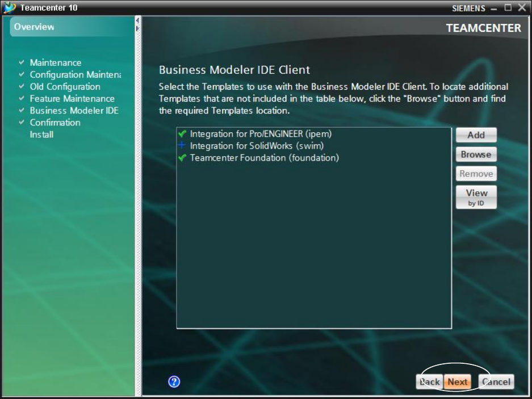
Task: Select Integration for Pro/ENGINEER (ipem) row
Action: click(314, 134)
